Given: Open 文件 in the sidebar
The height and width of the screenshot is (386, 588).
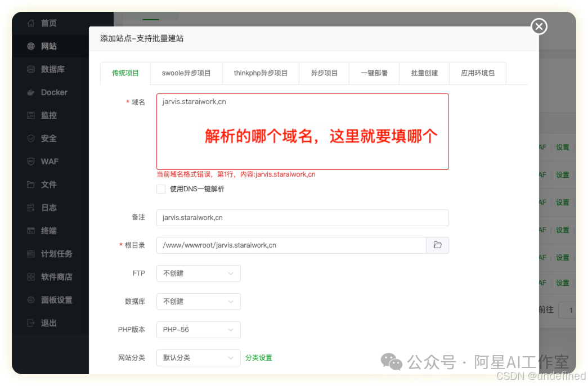Looking at the screenshot, I should point(50,185).
